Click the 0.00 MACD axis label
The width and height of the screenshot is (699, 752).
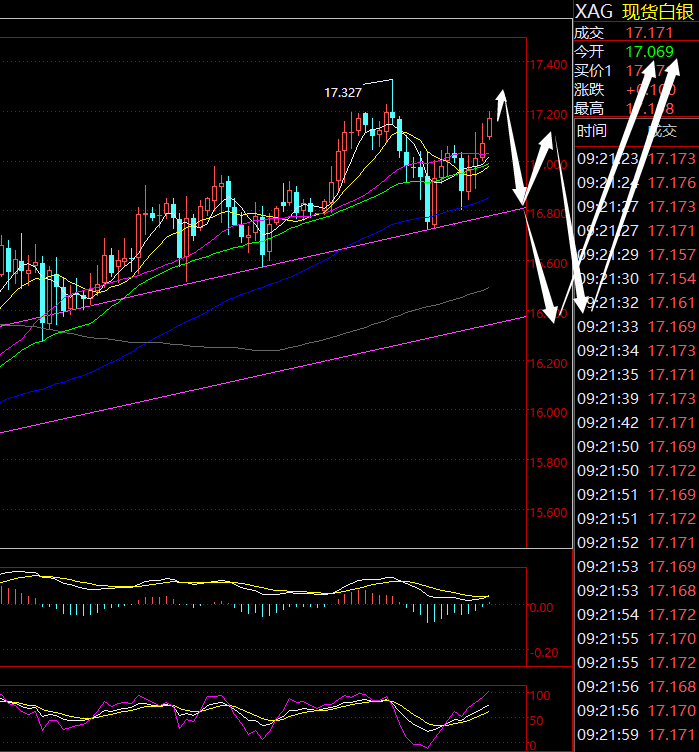(544, 607)
